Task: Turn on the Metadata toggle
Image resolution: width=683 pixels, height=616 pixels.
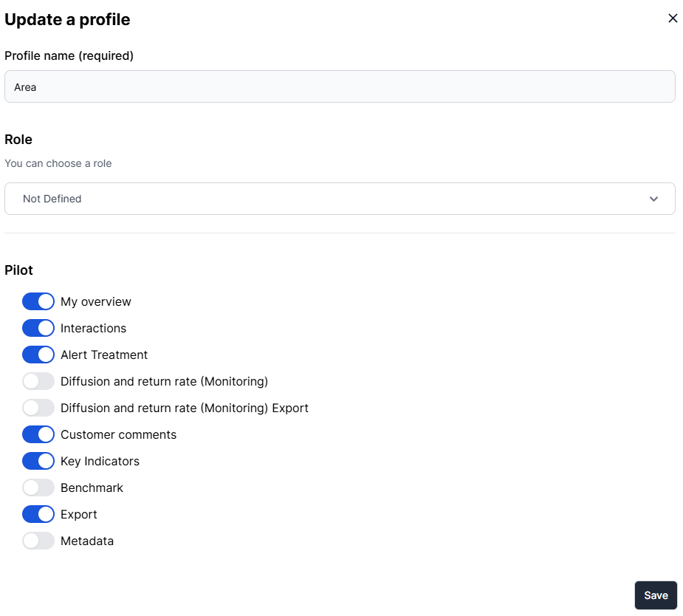Action: (x=38, y=541)
